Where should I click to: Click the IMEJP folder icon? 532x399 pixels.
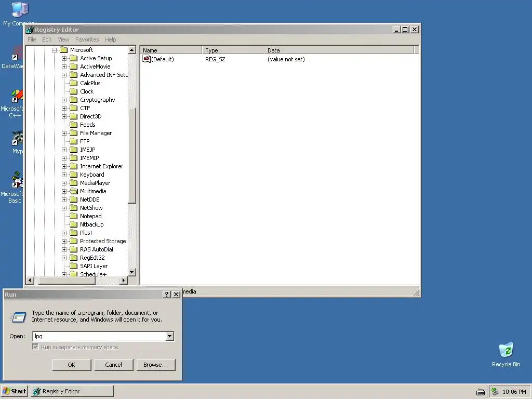74,150
